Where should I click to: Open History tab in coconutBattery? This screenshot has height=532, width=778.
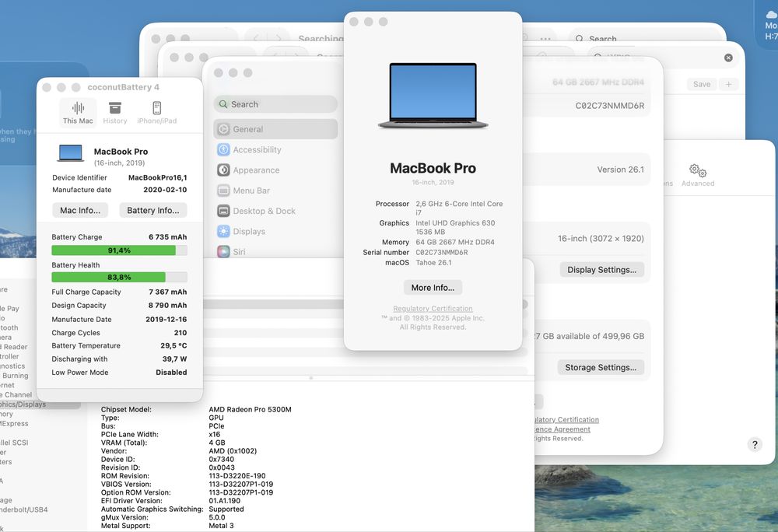115,112
